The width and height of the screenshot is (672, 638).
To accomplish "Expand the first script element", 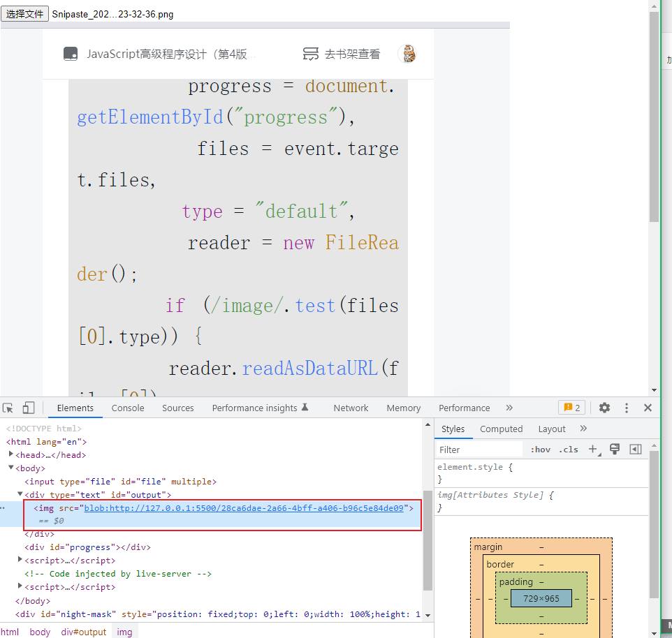I will coord(20,560).
